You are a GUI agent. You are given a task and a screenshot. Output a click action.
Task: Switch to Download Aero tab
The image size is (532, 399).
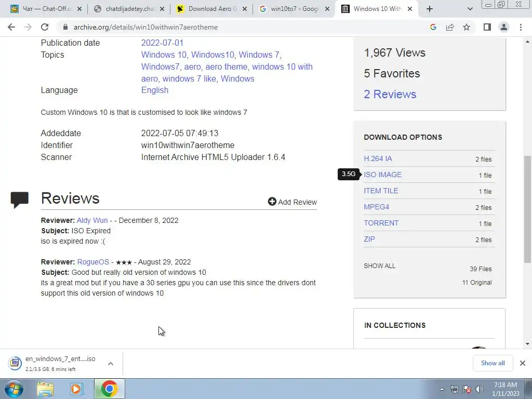tap(212, 9)
